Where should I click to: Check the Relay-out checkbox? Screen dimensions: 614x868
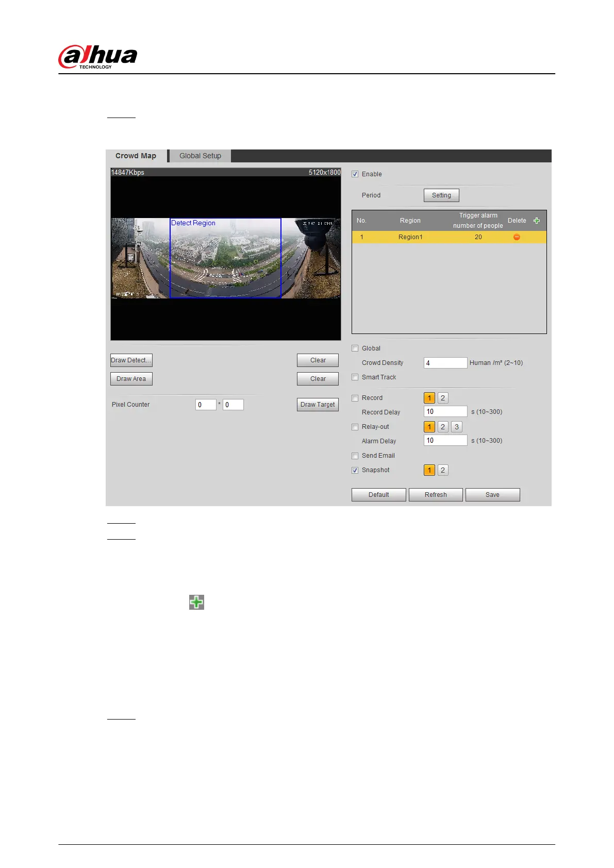[x=355, y=427]
